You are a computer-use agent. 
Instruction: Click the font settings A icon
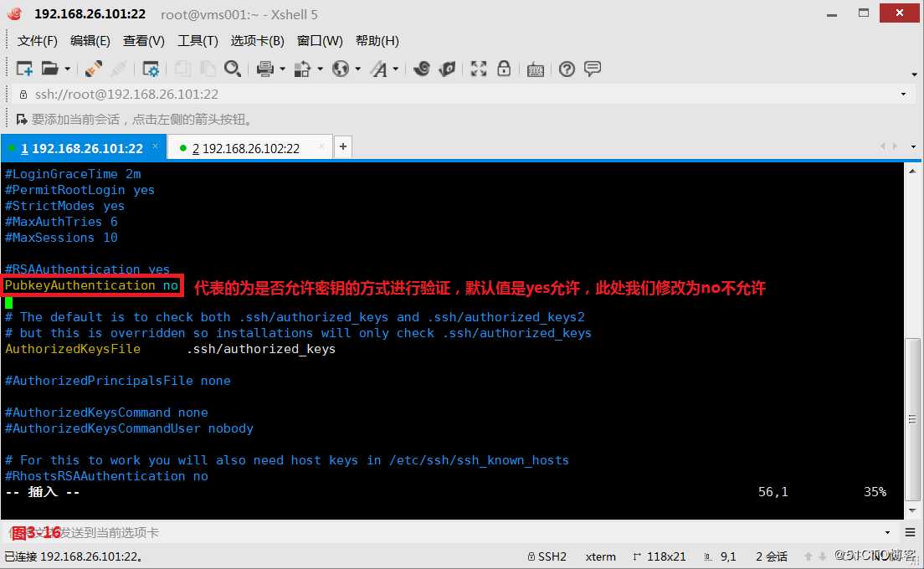click(379, 68)
